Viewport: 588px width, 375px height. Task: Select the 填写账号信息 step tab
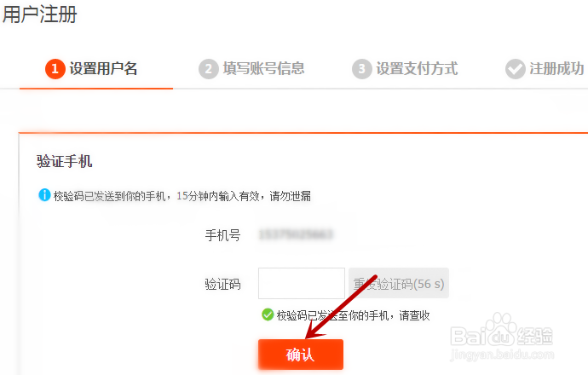pos(251,69)
